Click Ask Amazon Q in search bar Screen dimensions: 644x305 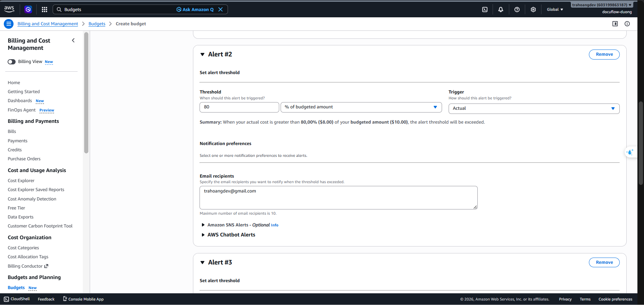click(195, 9)
